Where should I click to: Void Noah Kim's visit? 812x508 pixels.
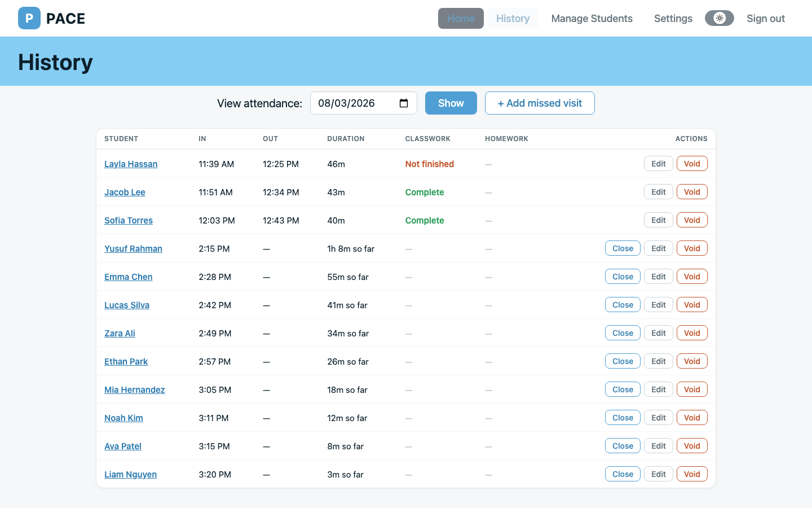tap(692, 418)
